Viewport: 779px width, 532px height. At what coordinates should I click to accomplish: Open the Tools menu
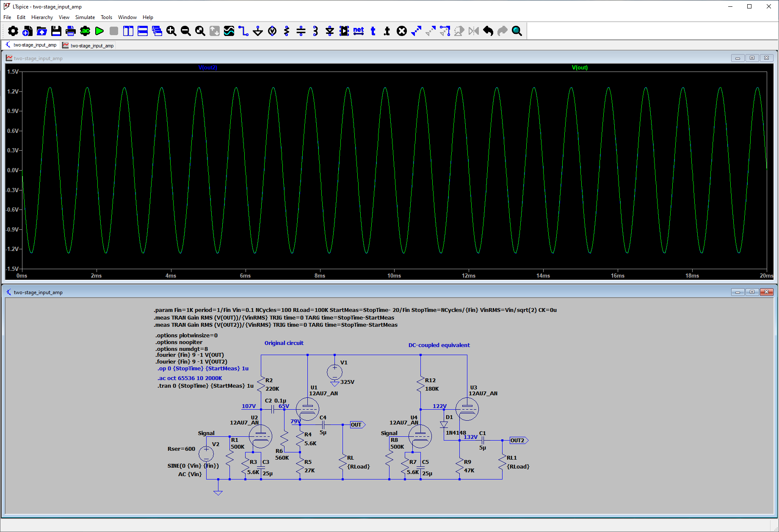(x=106, y=17)
